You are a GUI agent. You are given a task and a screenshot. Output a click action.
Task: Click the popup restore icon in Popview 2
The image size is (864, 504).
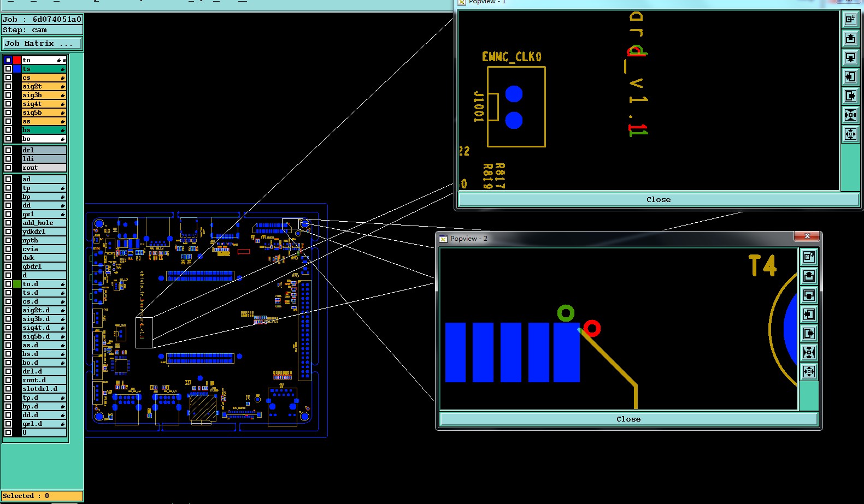(809, 257)
